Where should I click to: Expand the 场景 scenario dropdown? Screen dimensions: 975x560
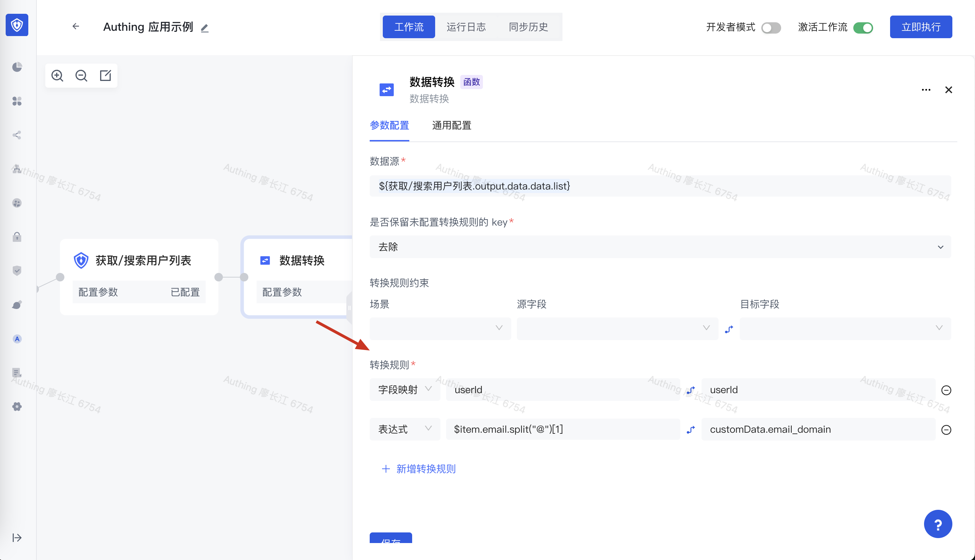click(x=440, y=328)
